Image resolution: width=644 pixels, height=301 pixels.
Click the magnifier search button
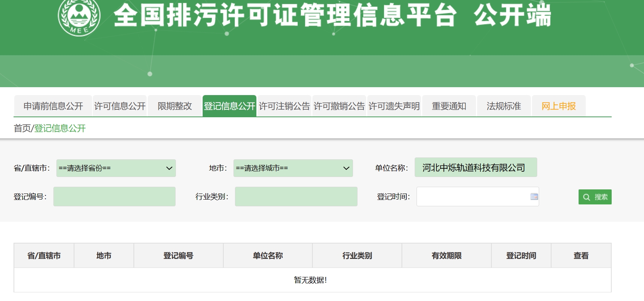pos(595,197)
